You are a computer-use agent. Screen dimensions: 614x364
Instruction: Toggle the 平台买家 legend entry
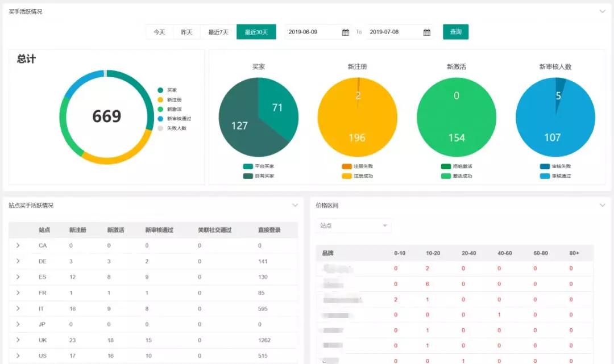[259, 166]
